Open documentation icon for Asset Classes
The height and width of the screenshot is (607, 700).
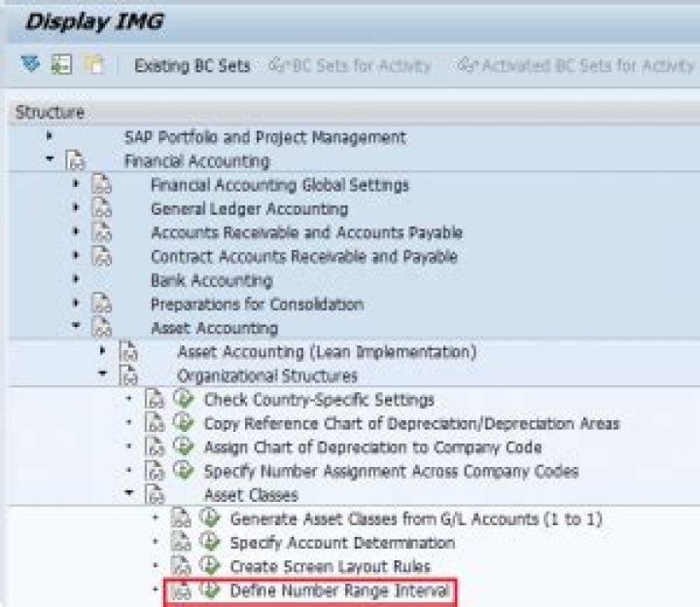click(x=155, y=494)
